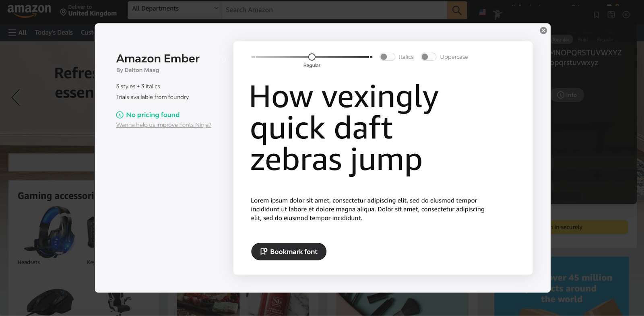Click the Info button in Fonts Ninja panel

pos(567,95)
